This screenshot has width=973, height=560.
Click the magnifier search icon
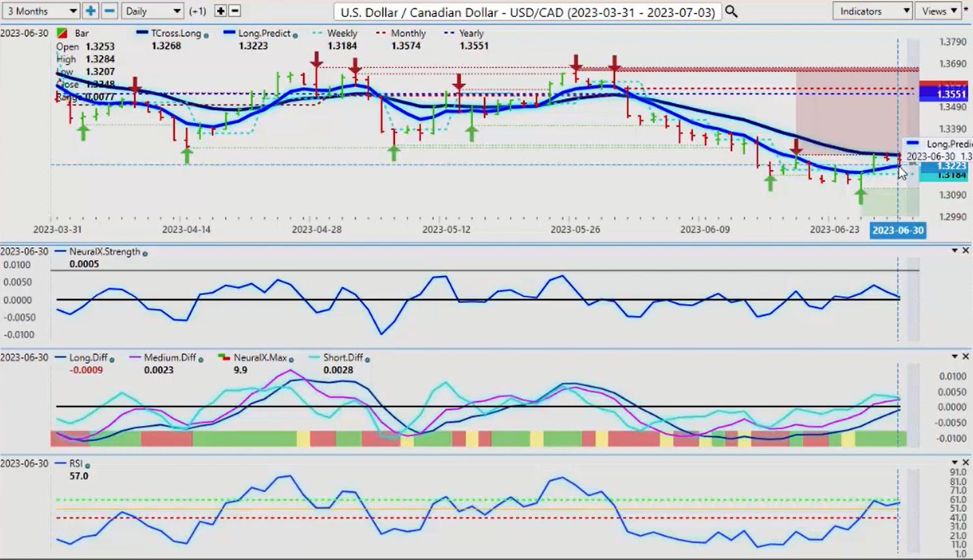(x=731, y=12)
